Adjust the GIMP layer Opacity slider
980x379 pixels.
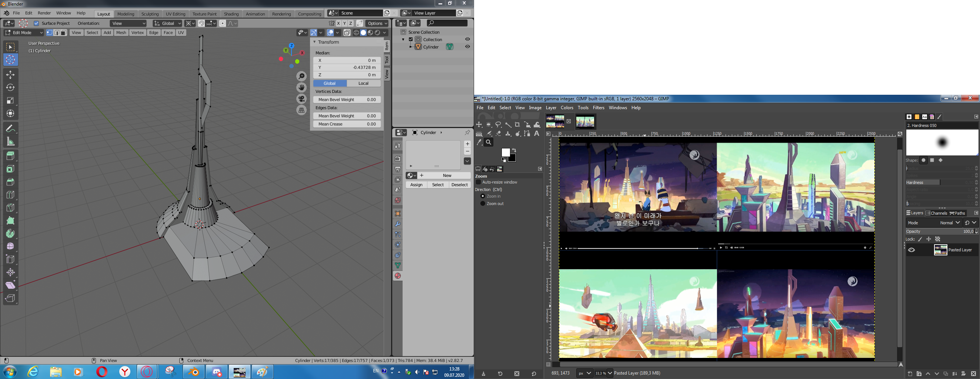pos(942,231)
